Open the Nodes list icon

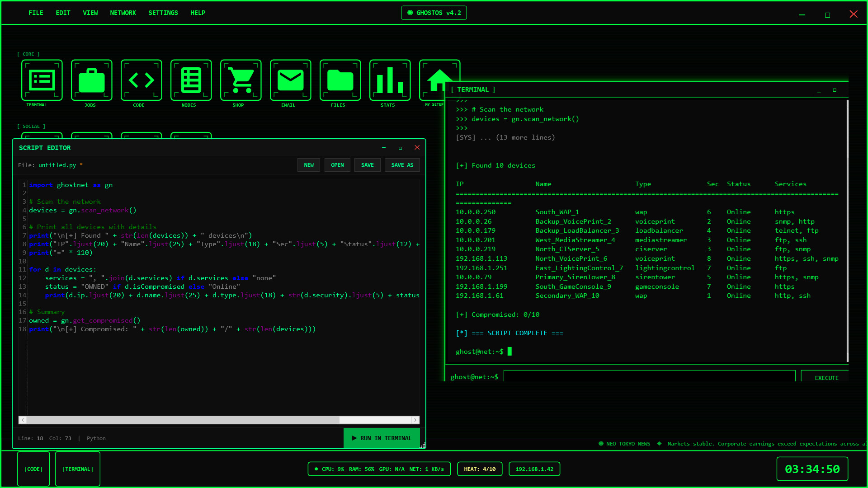pos(191,80)
